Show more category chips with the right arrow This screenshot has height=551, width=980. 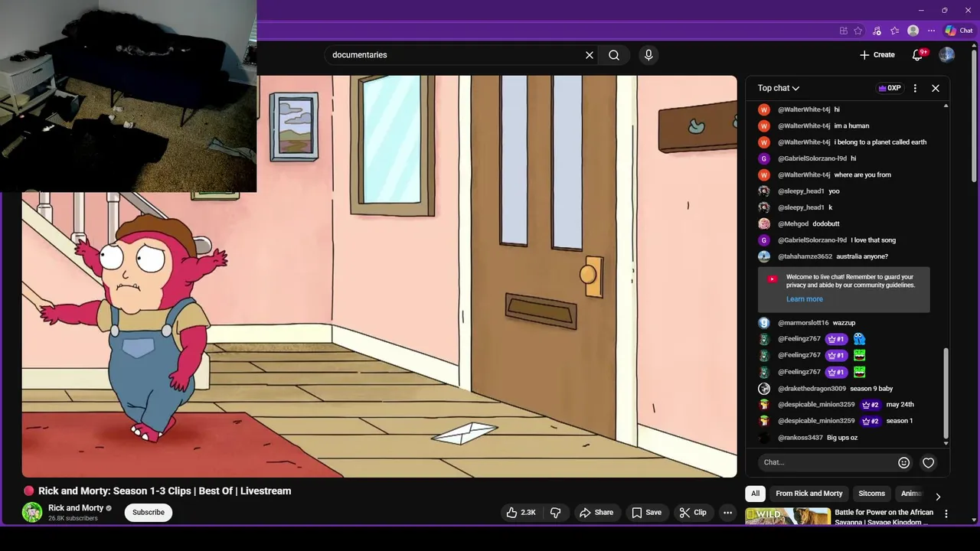[x=938, y=497]
